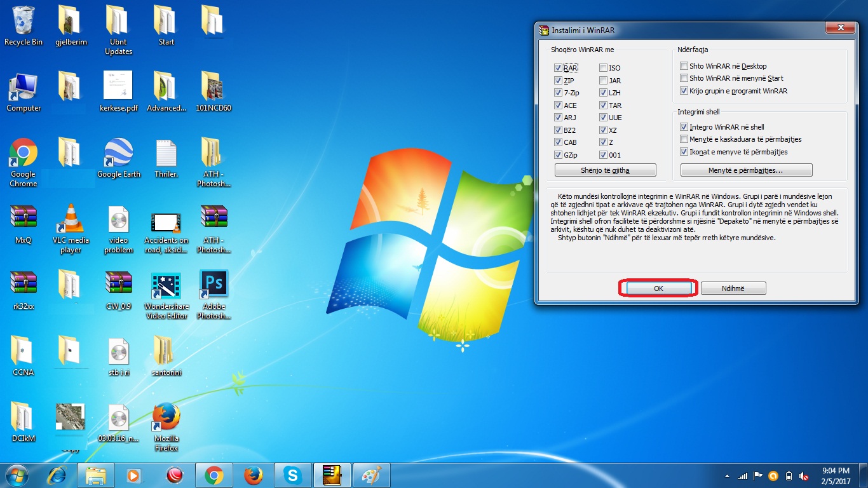Enable Menytë e kaskaduara të përmbajtjes
Screen dimensions: 868x488
(684, 139)
